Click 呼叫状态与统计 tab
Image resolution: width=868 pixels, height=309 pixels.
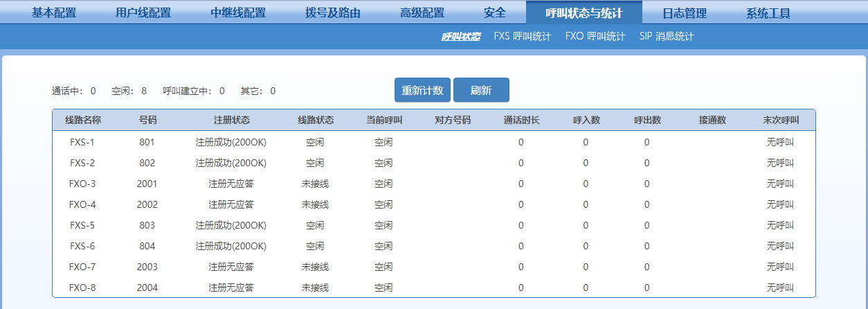(584, 13)
